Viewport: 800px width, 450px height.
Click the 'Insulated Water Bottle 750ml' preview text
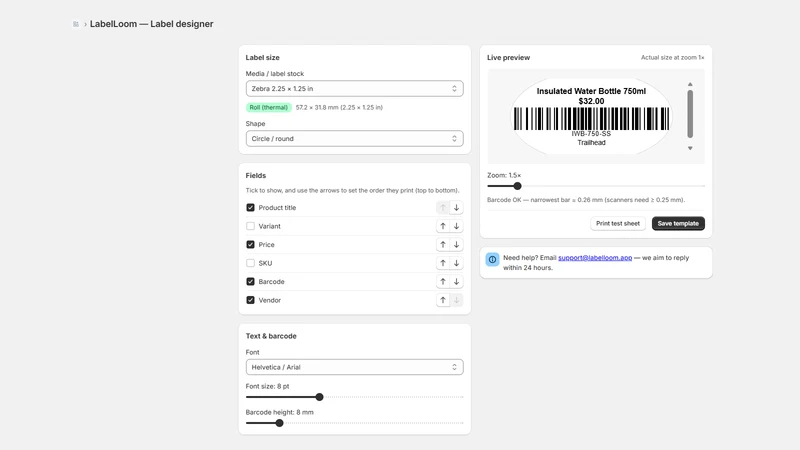591,91
